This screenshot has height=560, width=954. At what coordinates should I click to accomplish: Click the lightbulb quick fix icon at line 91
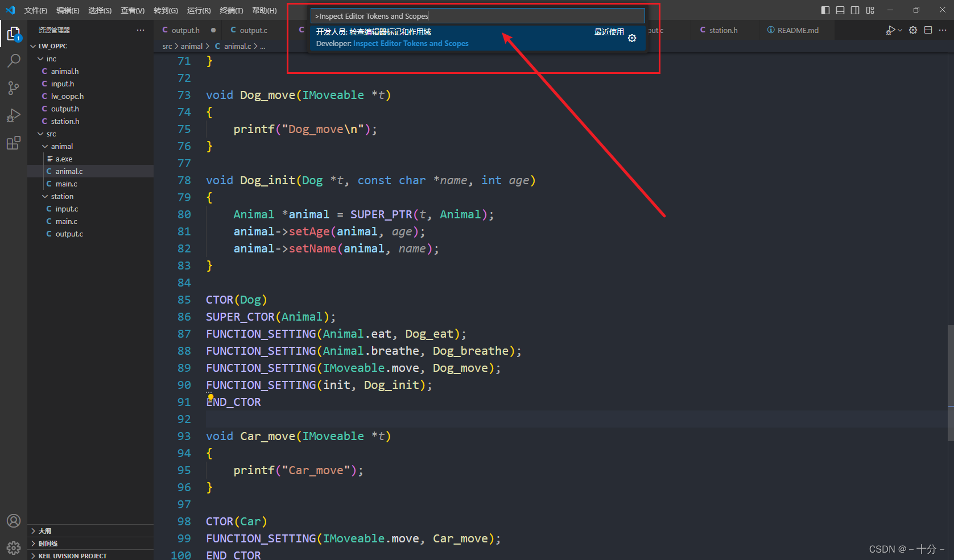tap(210, 397)
